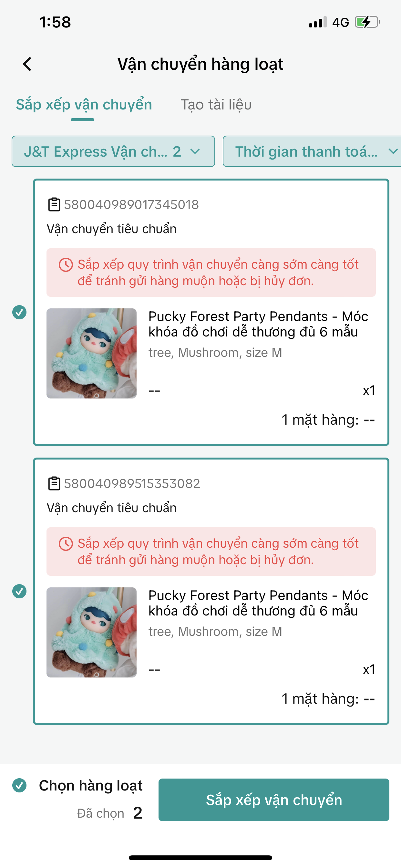Tap the clock icon in the first order's warning

66,265
